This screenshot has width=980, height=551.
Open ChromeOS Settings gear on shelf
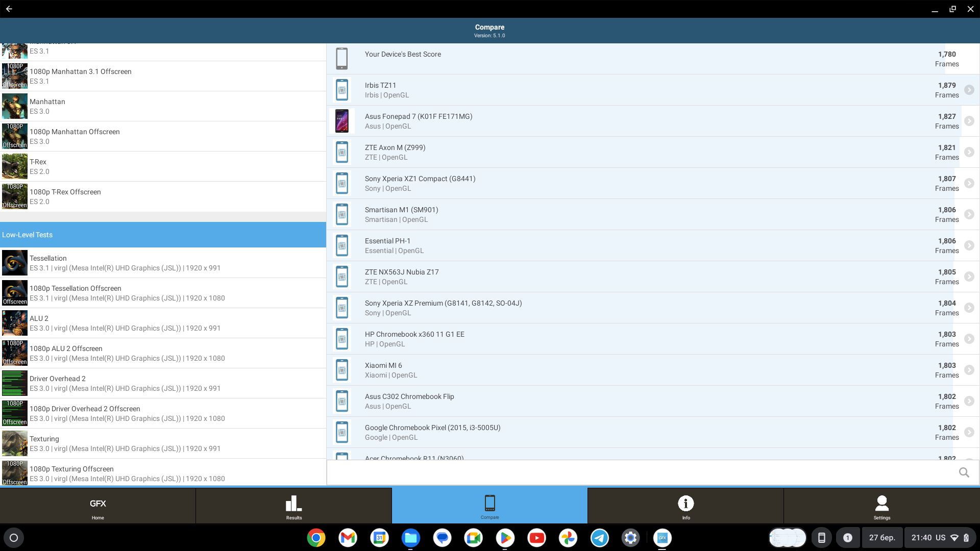tap(631, 538)
